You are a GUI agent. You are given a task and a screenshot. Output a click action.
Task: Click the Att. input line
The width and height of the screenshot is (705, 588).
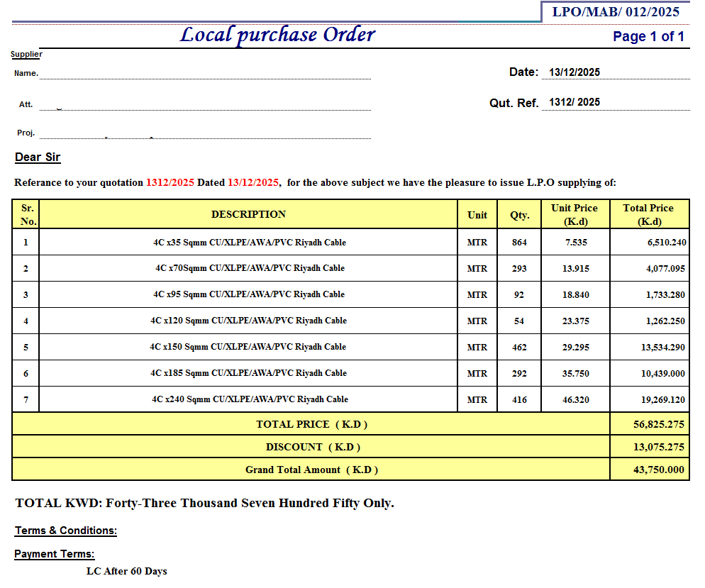point(205,105)
